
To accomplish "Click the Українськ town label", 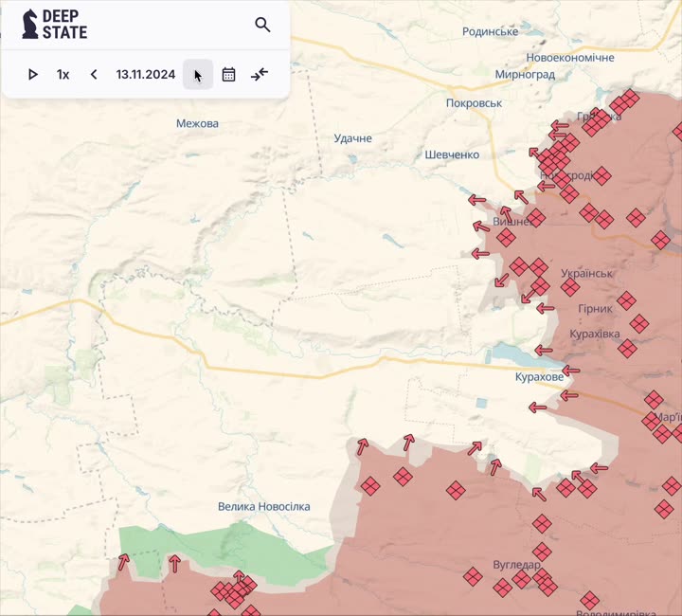I will pyautogui.click(x=586, y=273).
